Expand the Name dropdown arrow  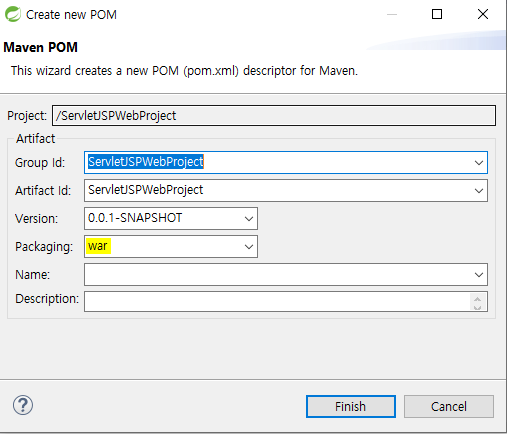[x=479, y=275]
